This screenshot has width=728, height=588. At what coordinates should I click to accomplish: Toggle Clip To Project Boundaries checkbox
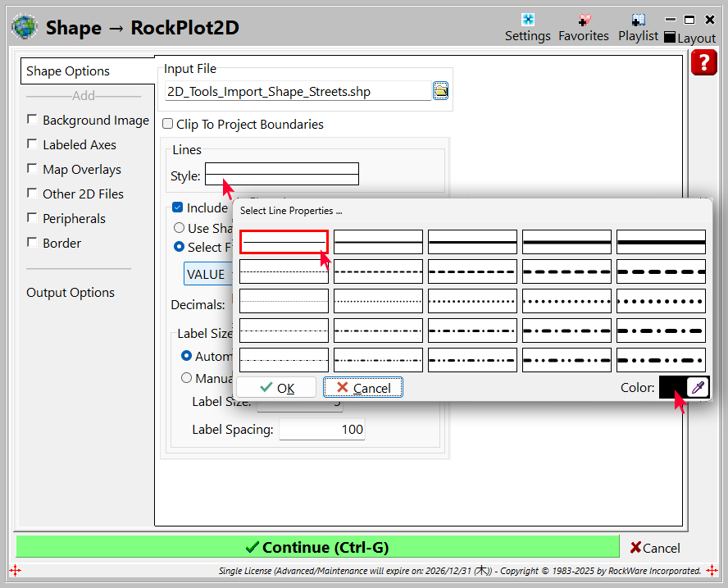pyautogui.click(x=167, y=125)
